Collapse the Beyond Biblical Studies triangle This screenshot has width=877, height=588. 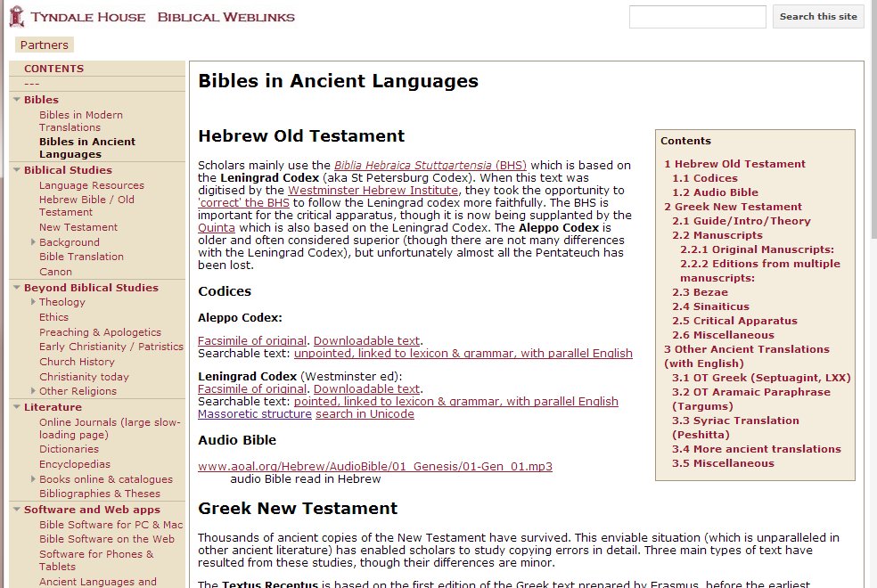(x=17, y=287)
